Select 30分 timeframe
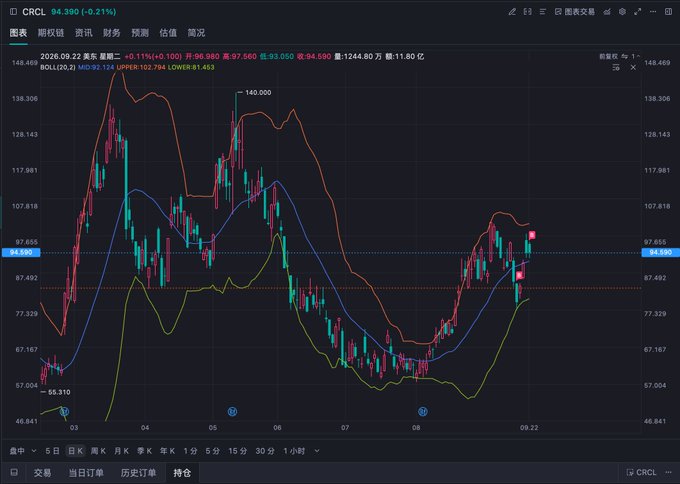This screenshot has width=680, height=484. click(x=265, y=451)
